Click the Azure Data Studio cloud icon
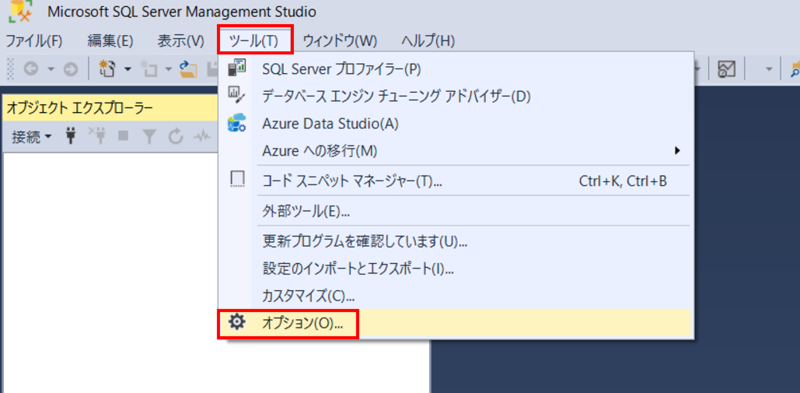The image size is (800, 393). coord(237,123)
